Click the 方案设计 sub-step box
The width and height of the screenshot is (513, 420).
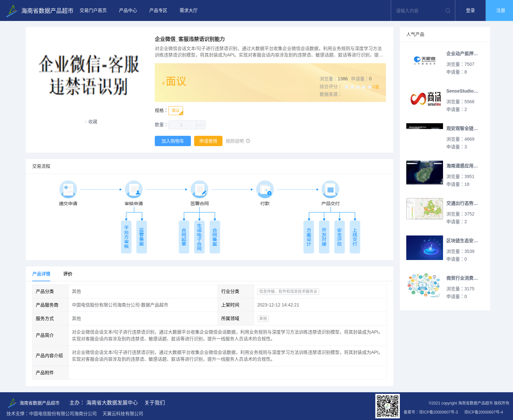[x=309, y=237]
